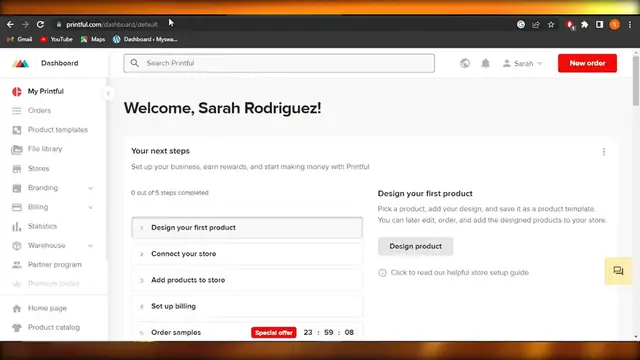Click the page vertical scrollbar

(x=636, y=80)
